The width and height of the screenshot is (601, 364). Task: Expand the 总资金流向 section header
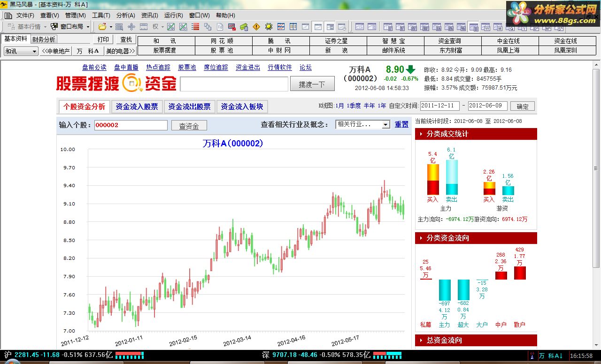click(476, 340)
